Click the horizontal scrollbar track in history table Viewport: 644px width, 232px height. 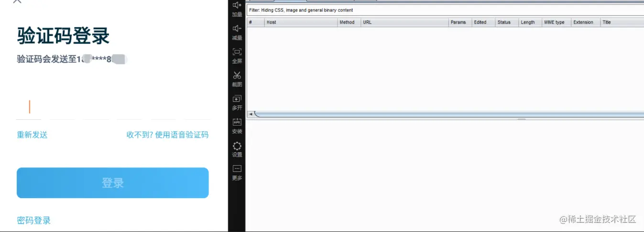pos(449,114)
